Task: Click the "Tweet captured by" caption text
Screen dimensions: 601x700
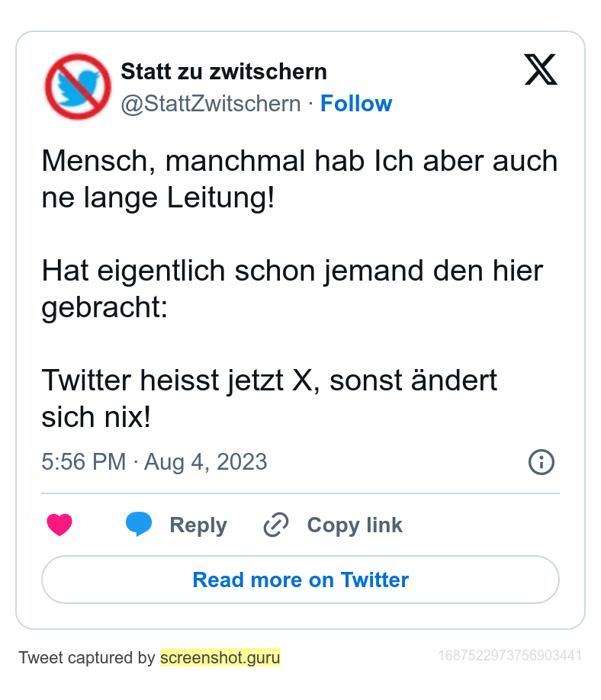Action: click(x=87, y=657)
